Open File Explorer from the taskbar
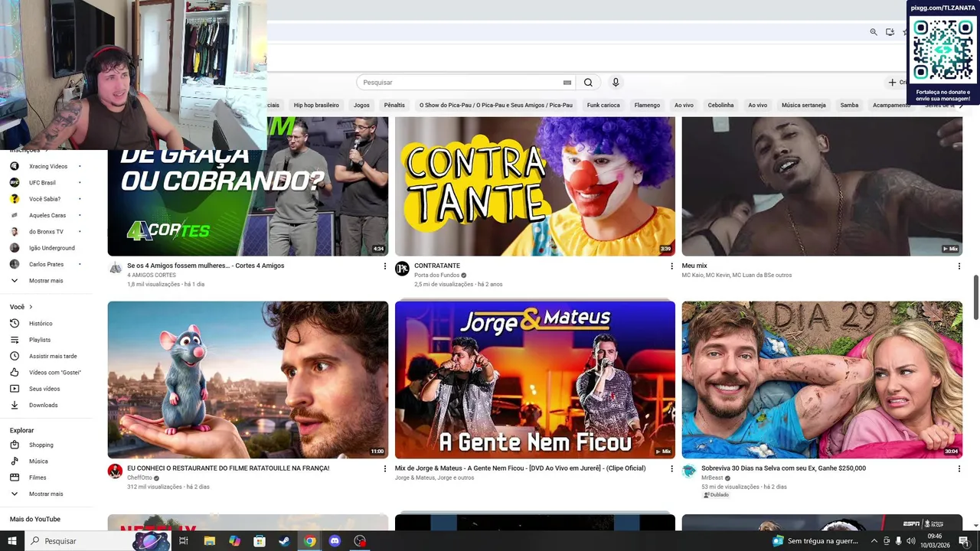The width and height of the screenshot is (980, 551). coord(209,541)
